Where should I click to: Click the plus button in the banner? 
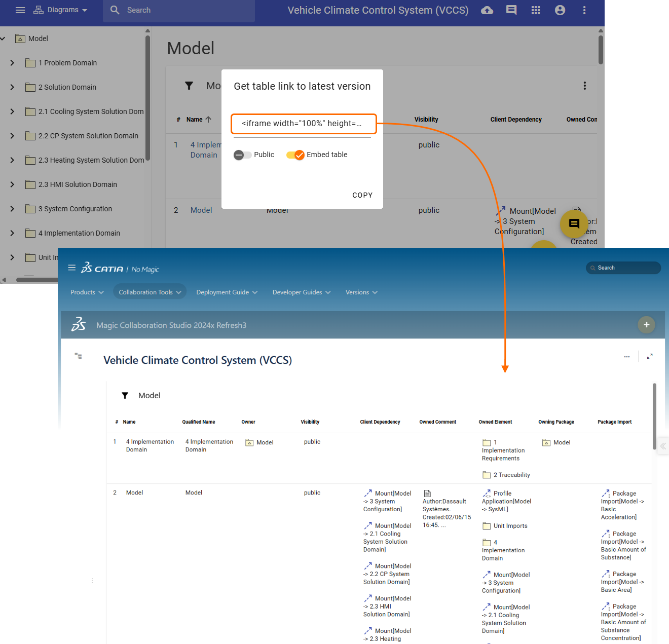tap(647, 325)
